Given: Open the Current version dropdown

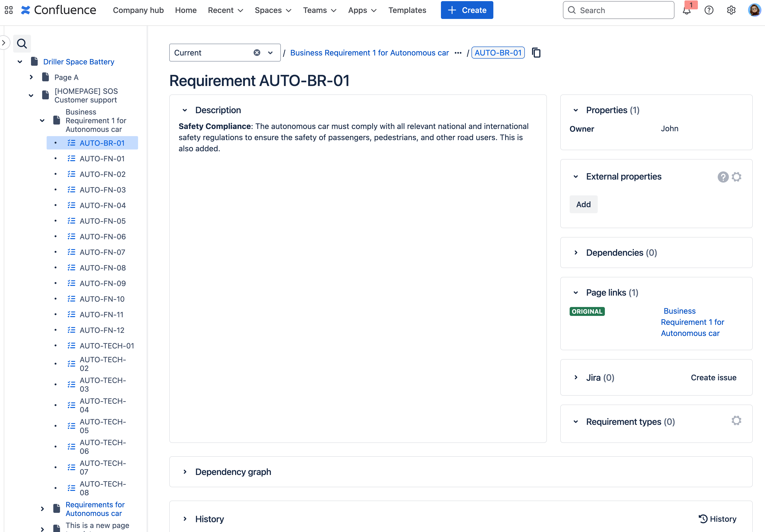Looking at the screenshot, I should coord(270,53).
